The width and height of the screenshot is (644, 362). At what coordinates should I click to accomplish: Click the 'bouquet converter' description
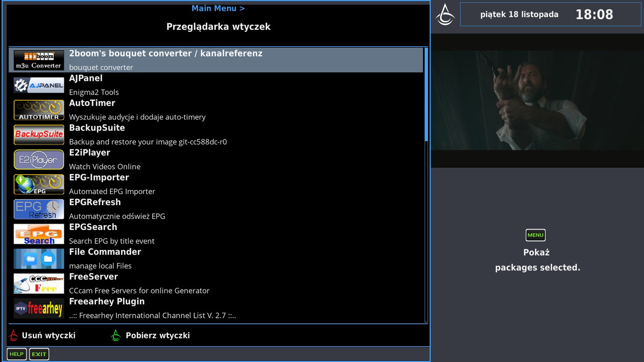[101, 67]
